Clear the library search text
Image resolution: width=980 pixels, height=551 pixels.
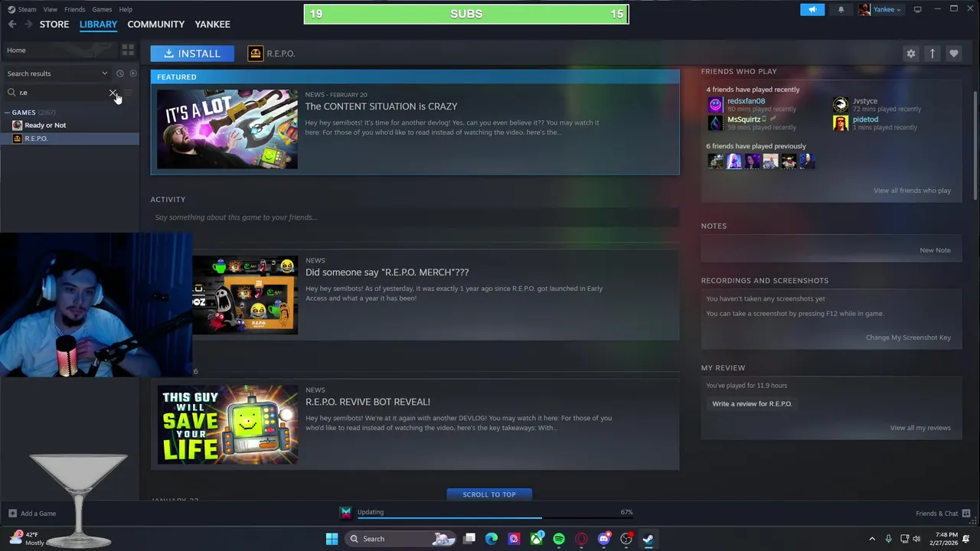[113, 93]
